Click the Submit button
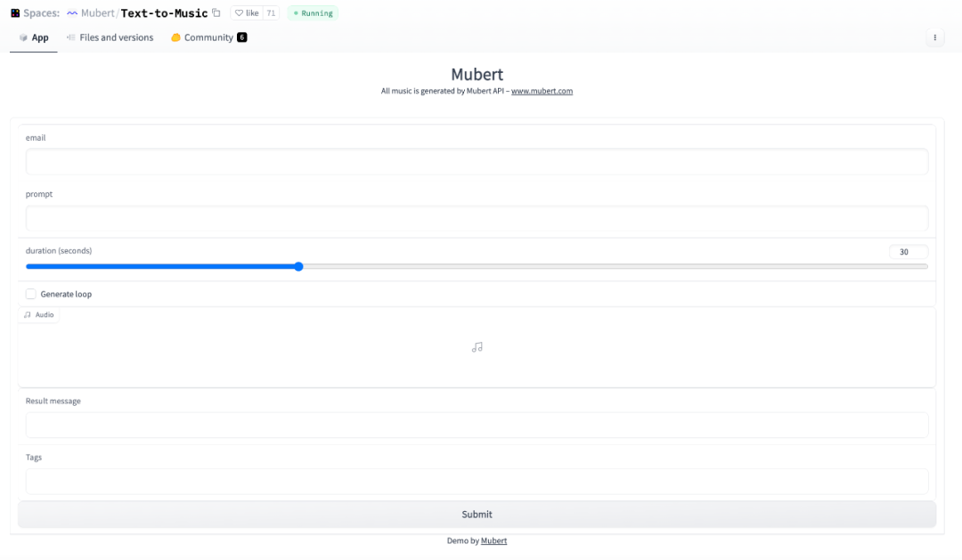The height and width of the screenshot is (560, 962). [x=477, y=514]
